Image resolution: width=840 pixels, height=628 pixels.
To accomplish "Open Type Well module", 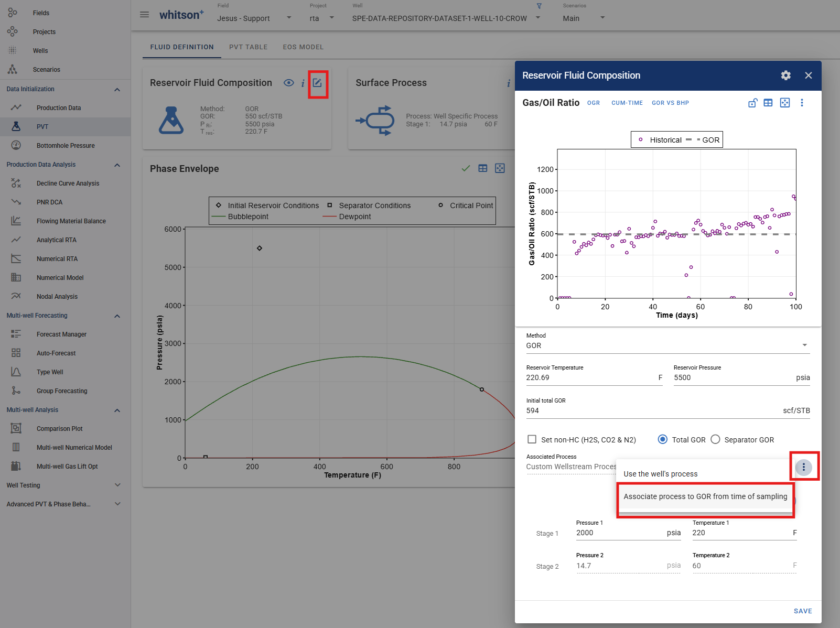I will click(49, 372).
